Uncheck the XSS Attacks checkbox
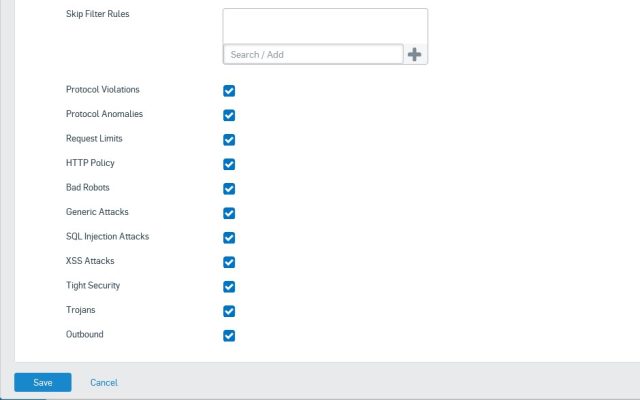Screen dimensions: 640x400 (229, 262)
